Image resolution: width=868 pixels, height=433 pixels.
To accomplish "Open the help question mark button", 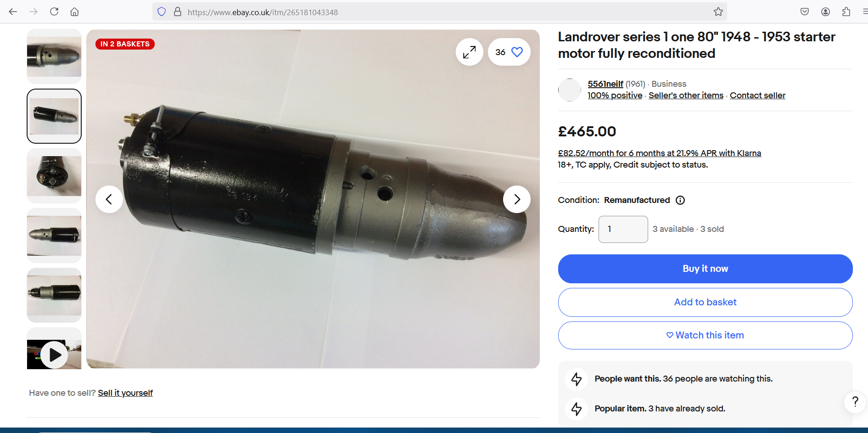I will tap(855, 402).
